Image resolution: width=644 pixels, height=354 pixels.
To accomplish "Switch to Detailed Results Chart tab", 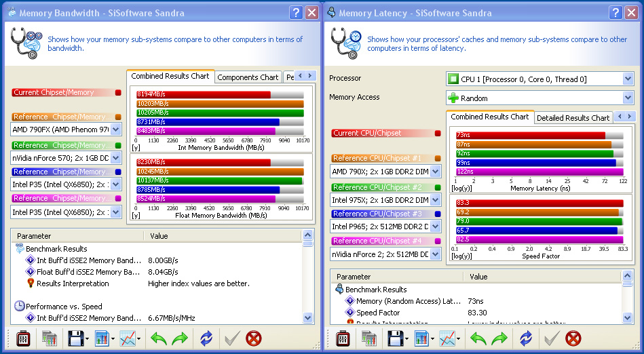I will (x=573, y=118).
